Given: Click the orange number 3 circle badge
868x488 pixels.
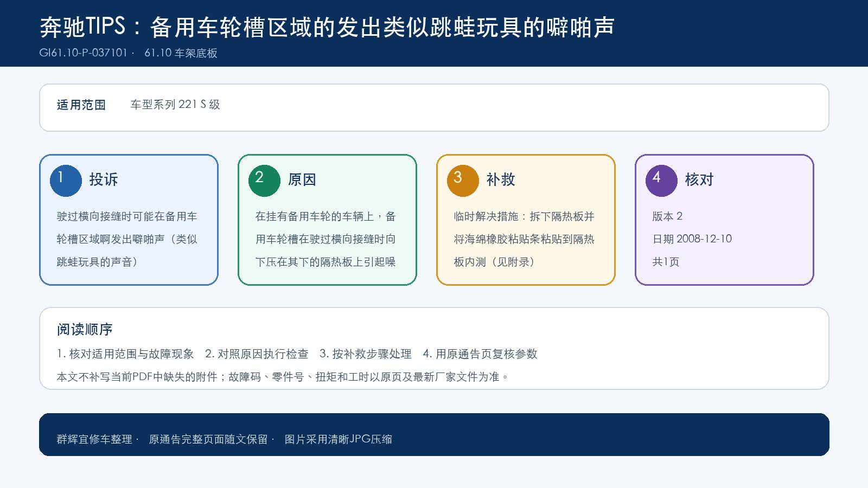Looking at the screenshot, I should pos(463,181).
